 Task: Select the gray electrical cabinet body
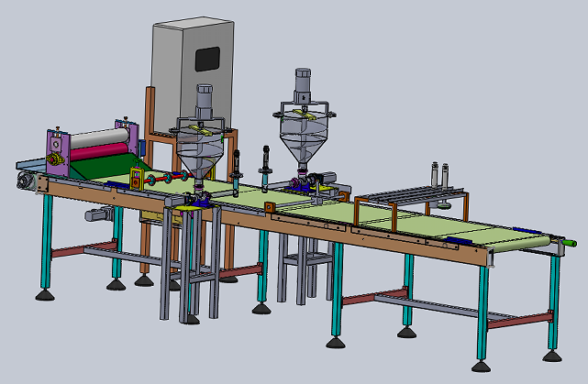193,75
